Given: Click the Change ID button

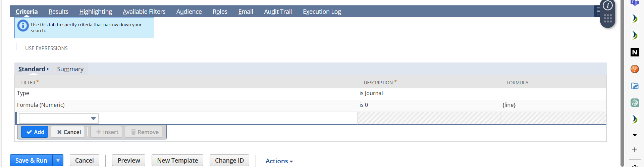Looking at the screenshot, I should (x=229, y=160).
